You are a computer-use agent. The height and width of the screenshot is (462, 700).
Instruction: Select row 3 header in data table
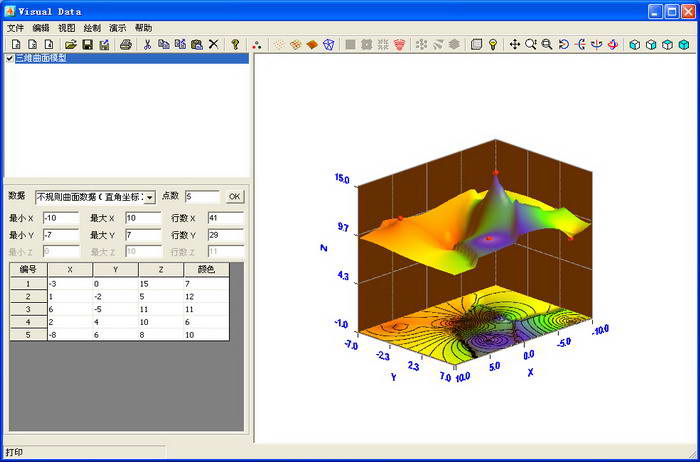(x=29, y=310)
